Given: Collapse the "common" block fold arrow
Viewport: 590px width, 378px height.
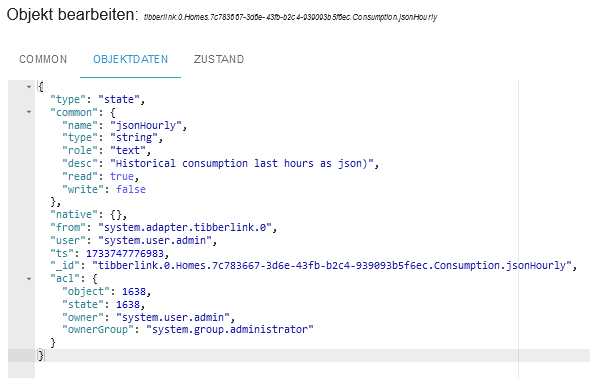Looking at the screenshot, I should point(29,112).
